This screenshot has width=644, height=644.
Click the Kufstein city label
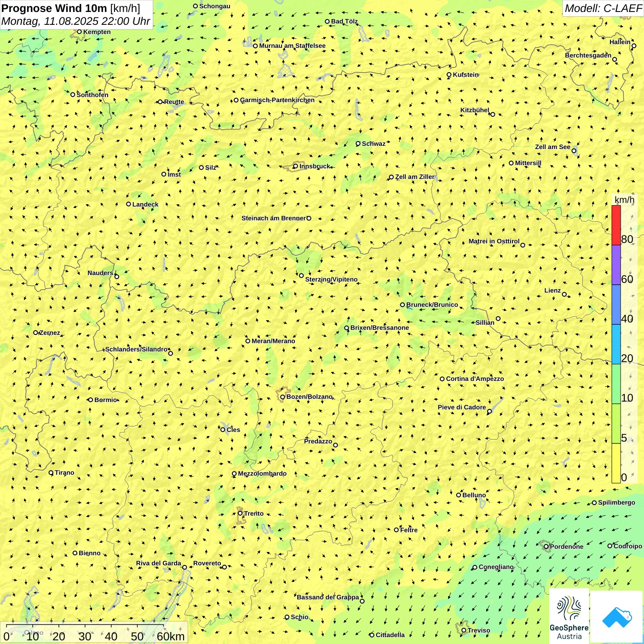tap(466, 75)
